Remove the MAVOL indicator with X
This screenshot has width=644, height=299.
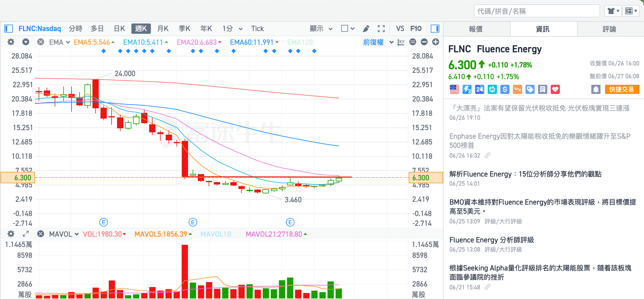tap(41, 234)
